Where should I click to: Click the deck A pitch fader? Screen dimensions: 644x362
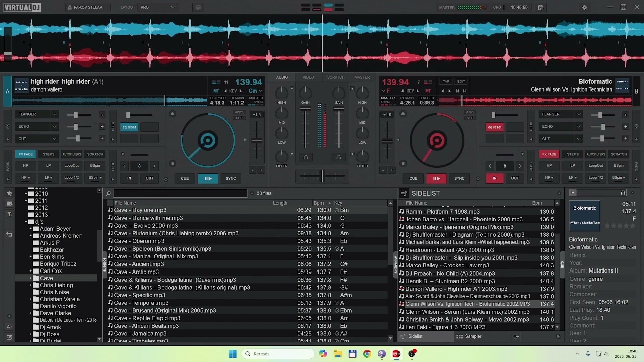tap(257, 141)
